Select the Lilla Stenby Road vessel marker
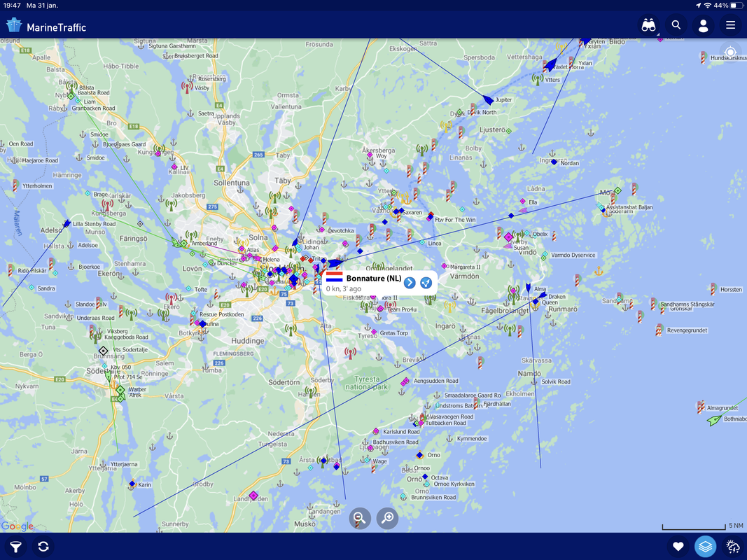Image resolution: width=747 pixels, height=560 pixels. pyautogui.click(x=67, y=223)
